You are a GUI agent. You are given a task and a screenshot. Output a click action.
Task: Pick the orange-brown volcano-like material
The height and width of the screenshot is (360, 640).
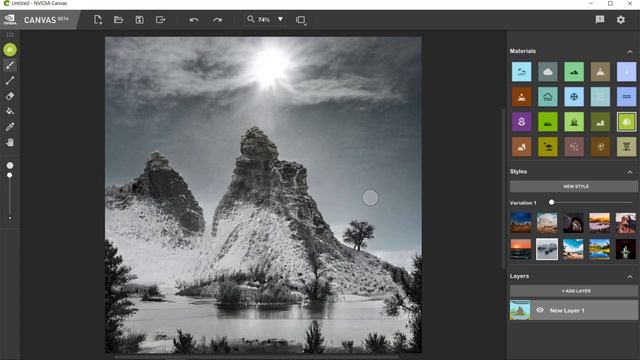tap(522, 97)
